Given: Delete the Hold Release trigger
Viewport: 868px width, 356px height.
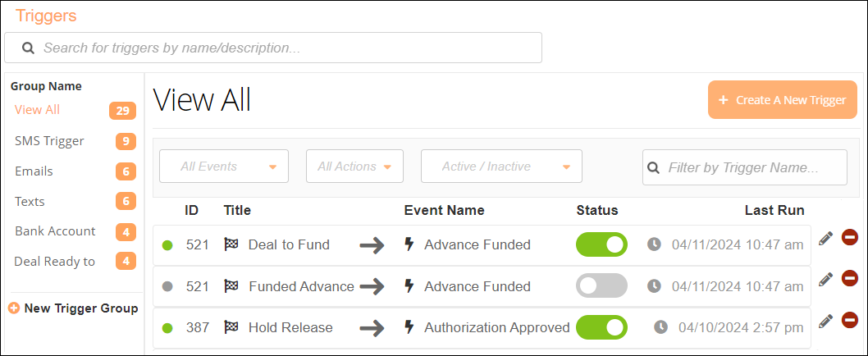Looking at the screenshot, I should pyautogui.click(x=850, y=320).
